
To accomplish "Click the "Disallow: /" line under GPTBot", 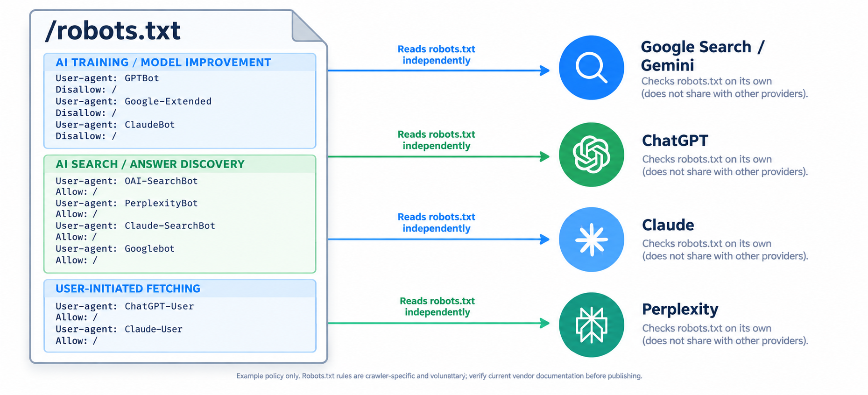I will (x=86, y=90).
